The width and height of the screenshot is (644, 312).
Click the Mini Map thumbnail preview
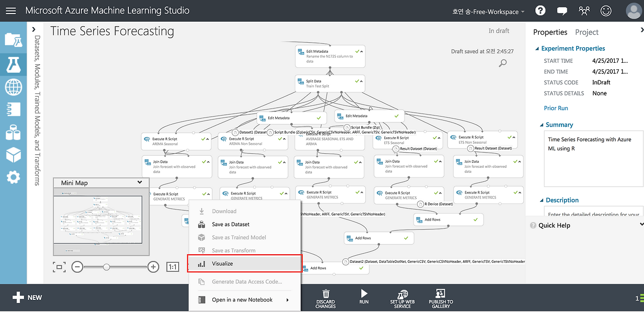101,221
